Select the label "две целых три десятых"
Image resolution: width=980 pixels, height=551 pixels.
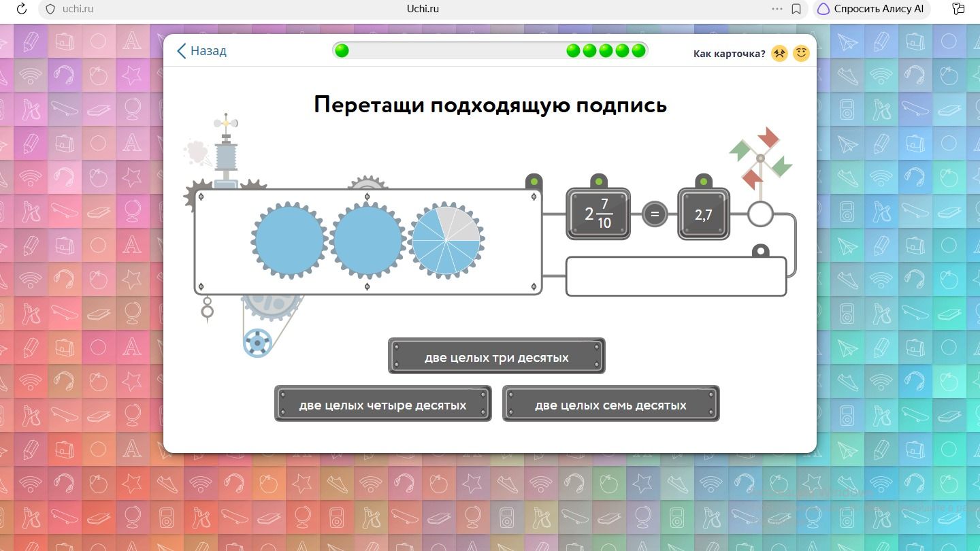tap(497, 356)
